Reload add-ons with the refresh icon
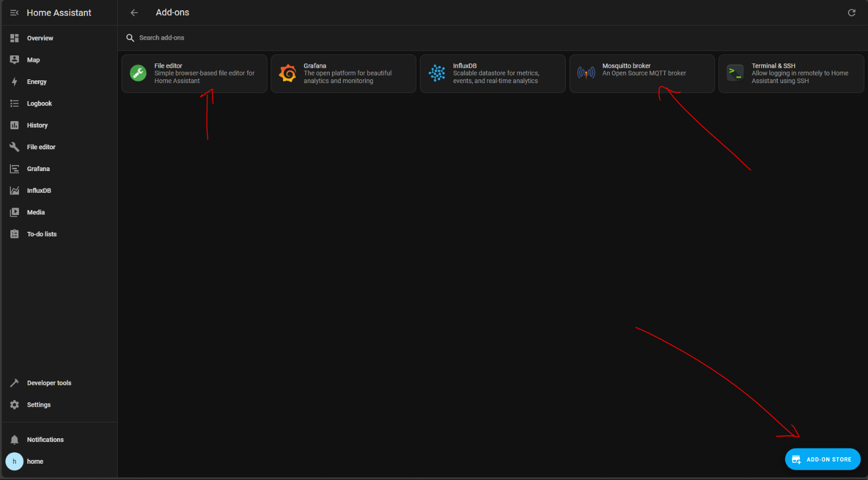Viewport: 868px width, 480px height. point(852,12)
